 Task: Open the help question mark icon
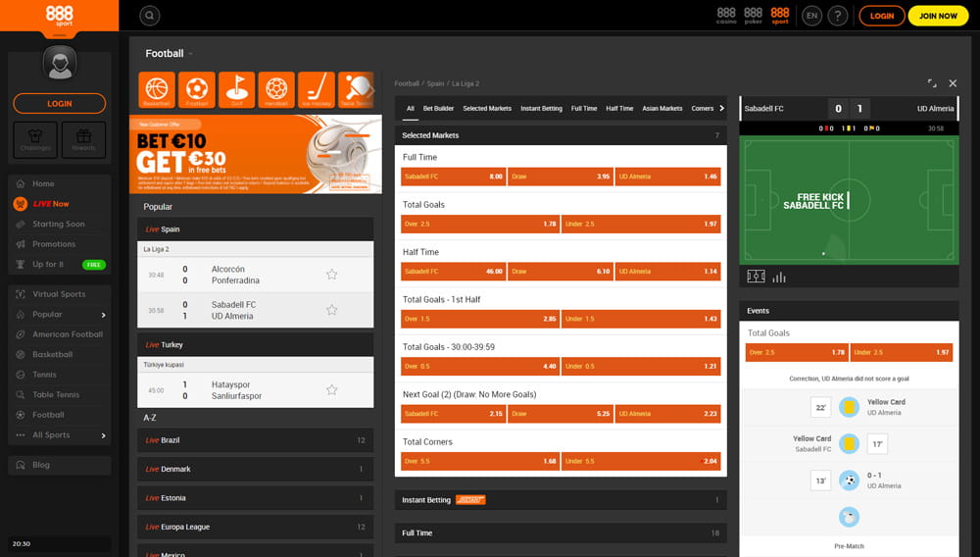838,16
